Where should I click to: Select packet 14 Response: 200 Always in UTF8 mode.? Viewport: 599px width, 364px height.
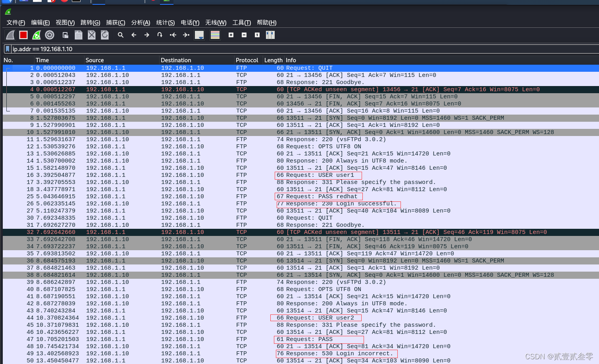pyautogui.click(x=300, y=161)
